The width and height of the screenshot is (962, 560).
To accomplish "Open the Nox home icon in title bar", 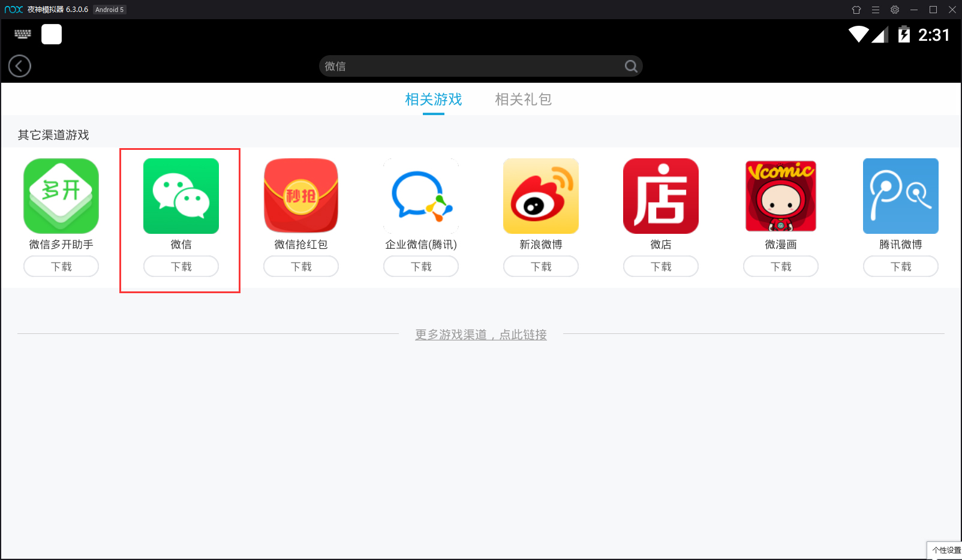I will tap(856, 10).
